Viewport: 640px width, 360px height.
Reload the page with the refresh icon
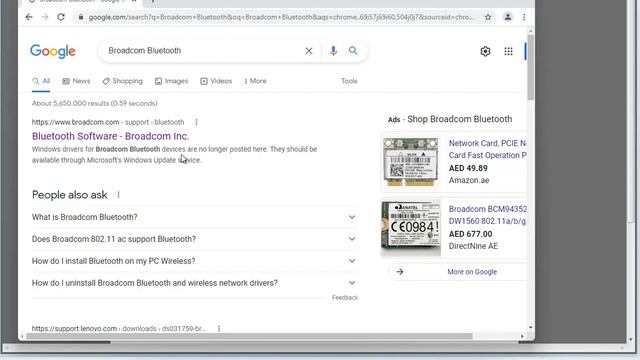(61, 17)
